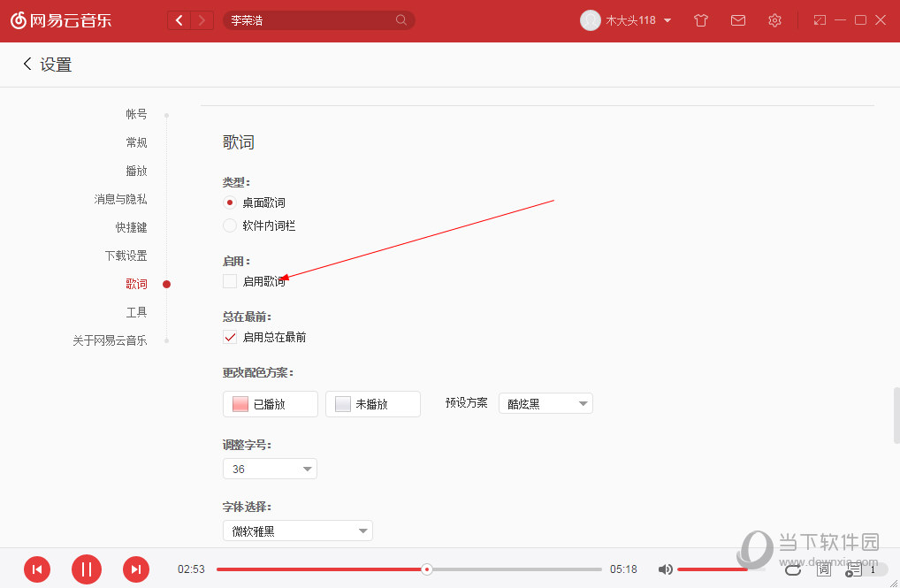Uncheck 启用总在最前
Viewport: 900px width, 588px height.
(229, 336)
